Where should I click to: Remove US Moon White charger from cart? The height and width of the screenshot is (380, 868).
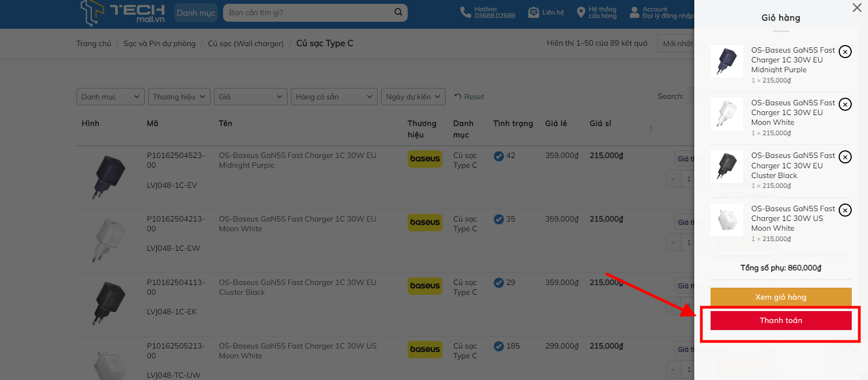click(x=845, y=210)
